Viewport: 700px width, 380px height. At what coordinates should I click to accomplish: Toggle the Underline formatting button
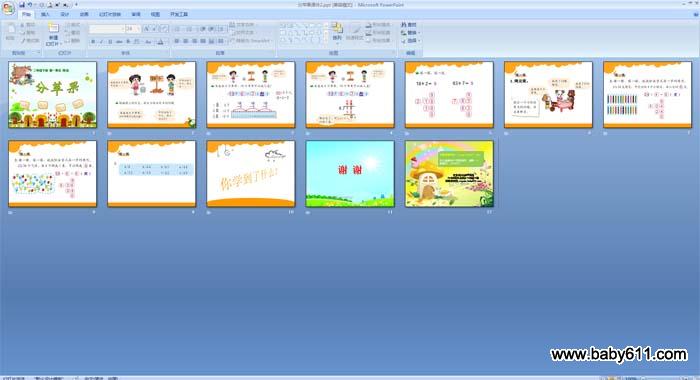(x=110, y=42)
